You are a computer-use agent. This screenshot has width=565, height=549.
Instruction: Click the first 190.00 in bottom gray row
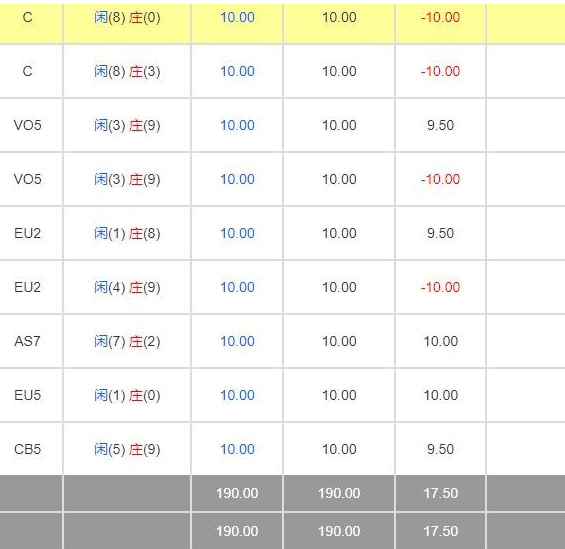click(x=237, y=531)
